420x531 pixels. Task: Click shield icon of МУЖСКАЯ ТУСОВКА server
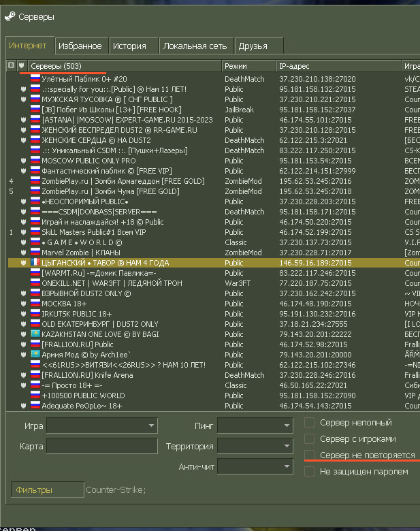click(x=23, y=99)
